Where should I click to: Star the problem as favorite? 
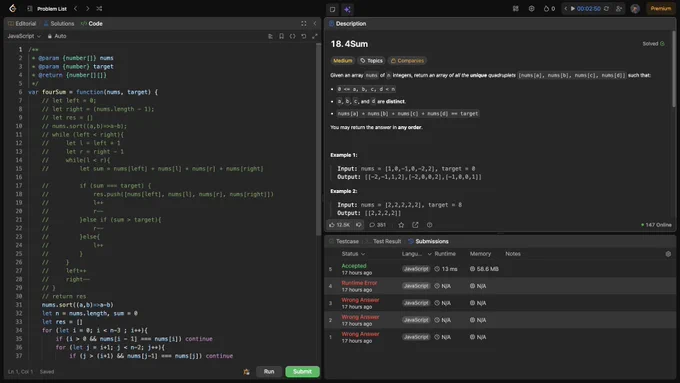point(401,225)
